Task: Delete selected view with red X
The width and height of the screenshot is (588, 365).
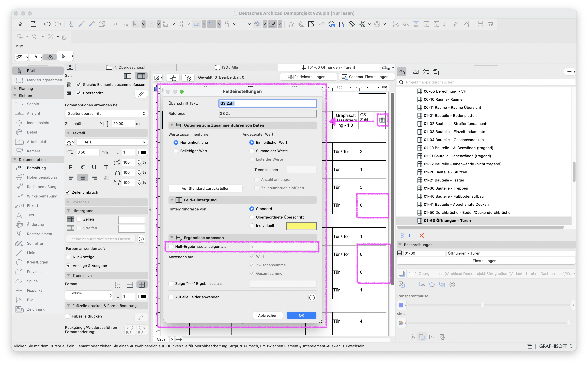Action: tap(422, 236)
